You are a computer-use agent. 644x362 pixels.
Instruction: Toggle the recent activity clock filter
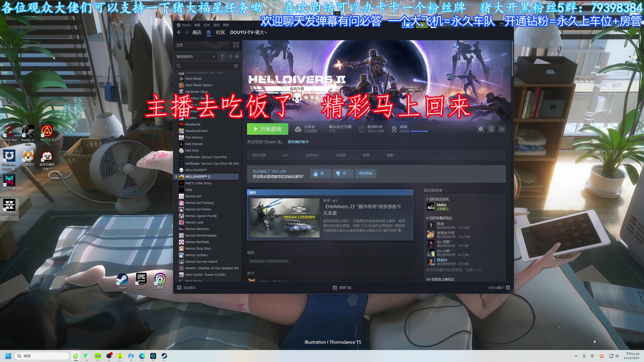click(x=230, y=57)
